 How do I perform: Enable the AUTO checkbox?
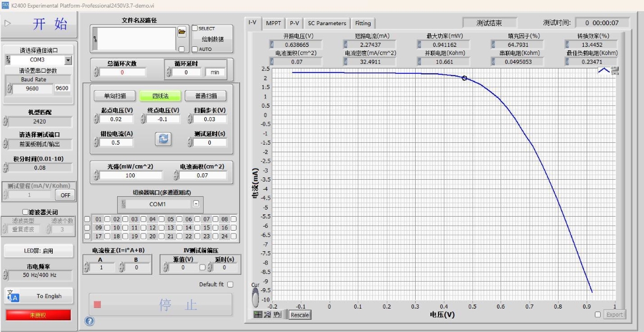195,49
